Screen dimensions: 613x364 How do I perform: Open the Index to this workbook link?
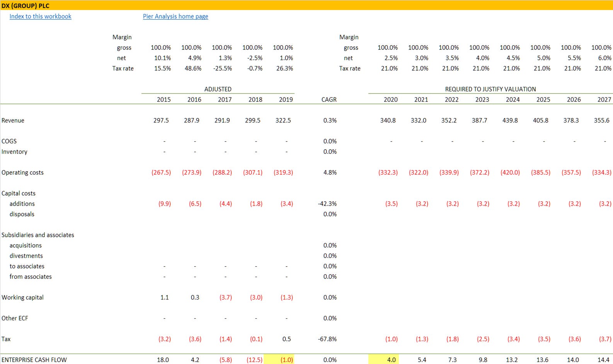[x=40, y=16]
